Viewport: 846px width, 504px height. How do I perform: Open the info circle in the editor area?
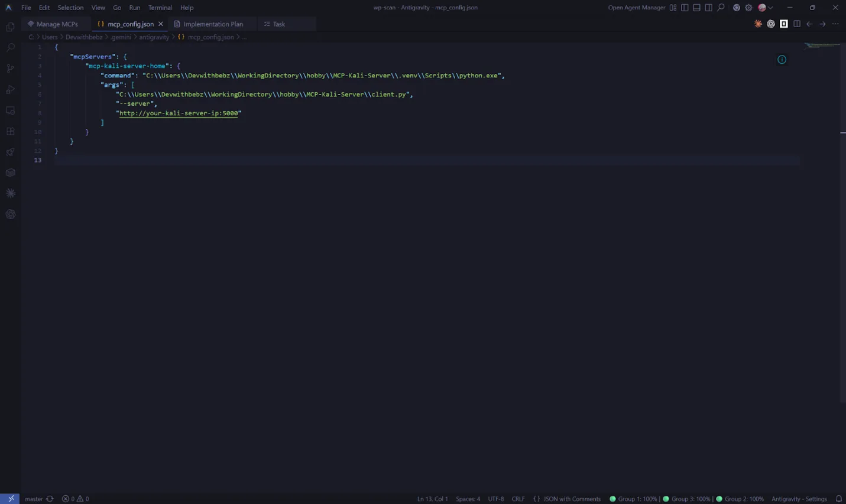782,59
